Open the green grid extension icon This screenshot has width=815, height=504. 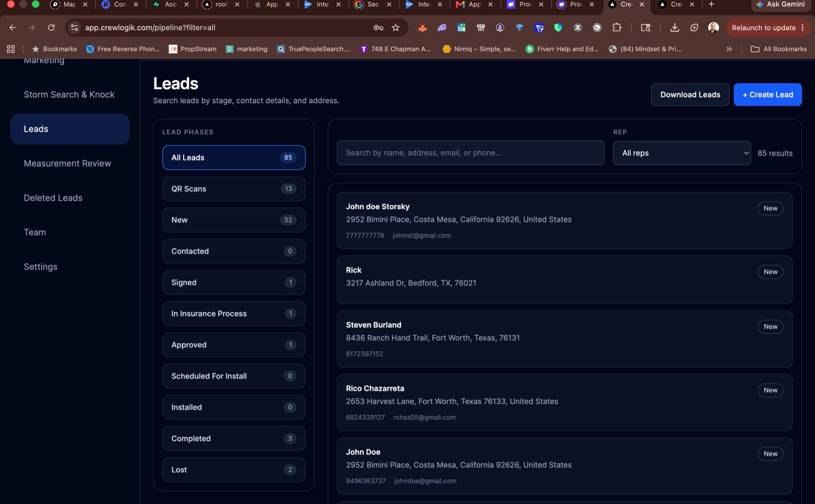pyautogui.click(x=461, y=28)
